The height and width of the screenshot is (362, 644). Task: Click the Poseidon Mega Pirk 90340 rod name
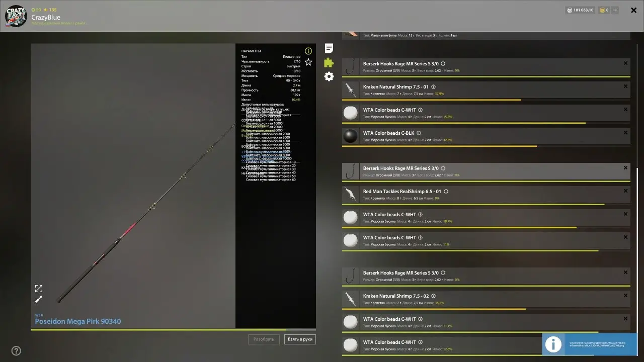coord(78,322)
